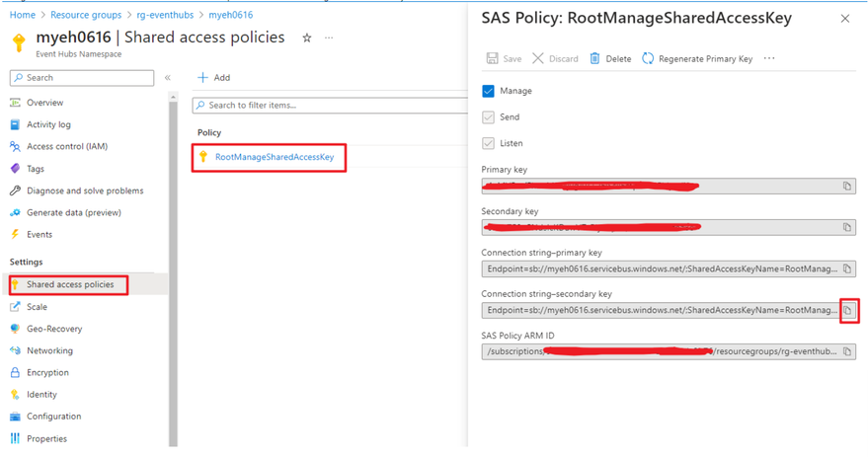Open the RootManageSharedAccessKey policy

[x=275, y=157]
